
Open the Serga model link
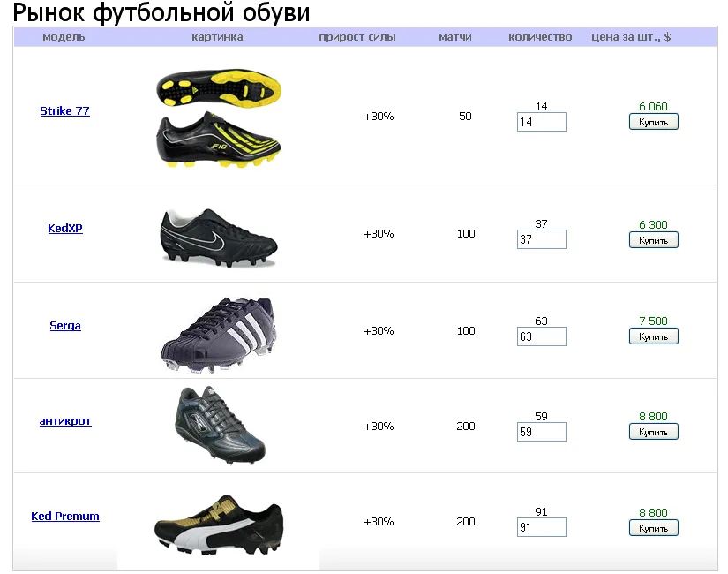pos(65,325)
